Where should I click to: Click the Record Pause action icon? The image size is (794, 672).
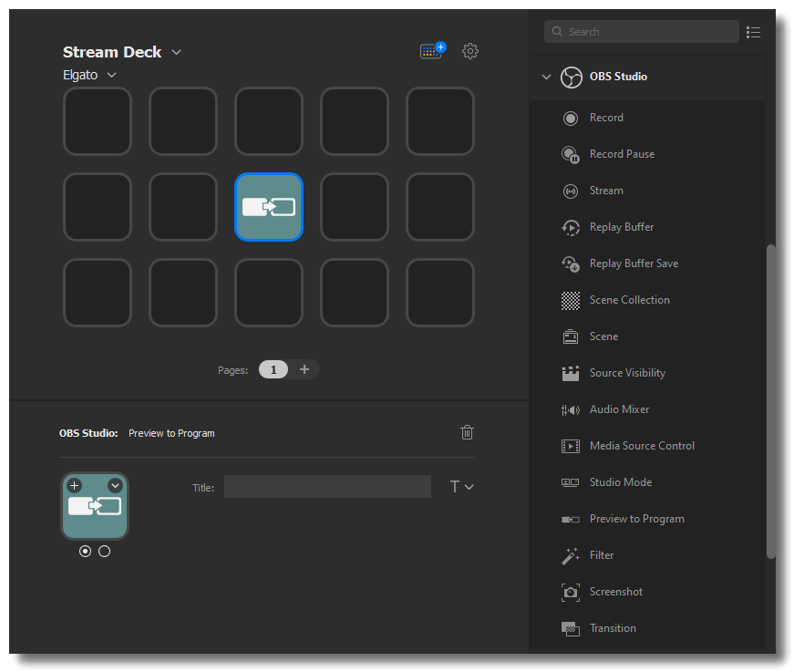pyautogui.click(x=571, y=154)
